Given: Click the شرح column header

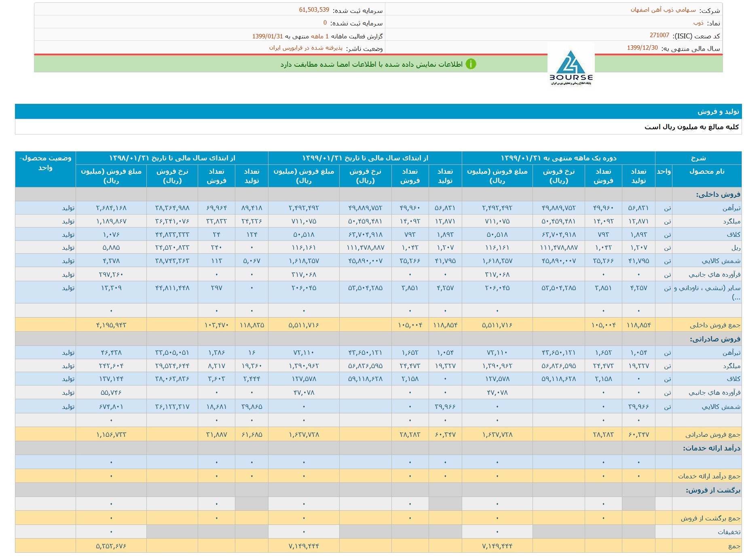Looking at the screenshot, I should coord(698,158).
